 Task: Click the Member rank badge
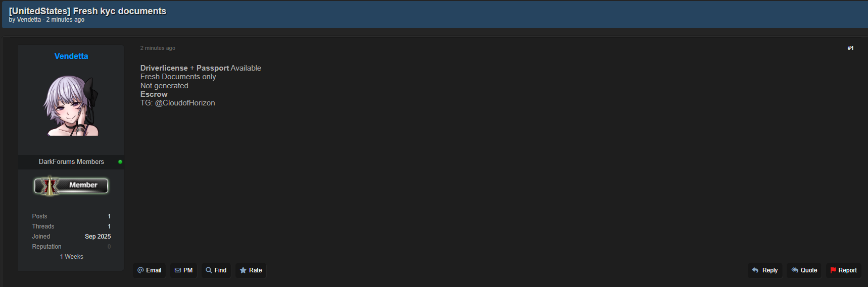[x=71, y=186]
